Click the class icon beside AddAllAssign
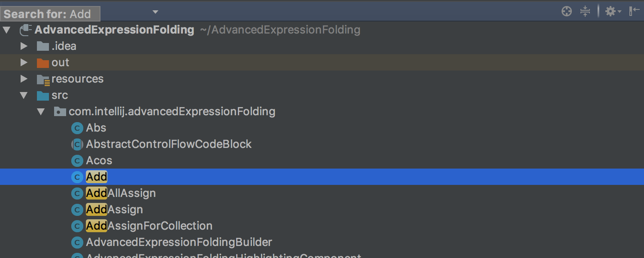The height and width of the screenshot is (258, 644). [x=77, y=193]
